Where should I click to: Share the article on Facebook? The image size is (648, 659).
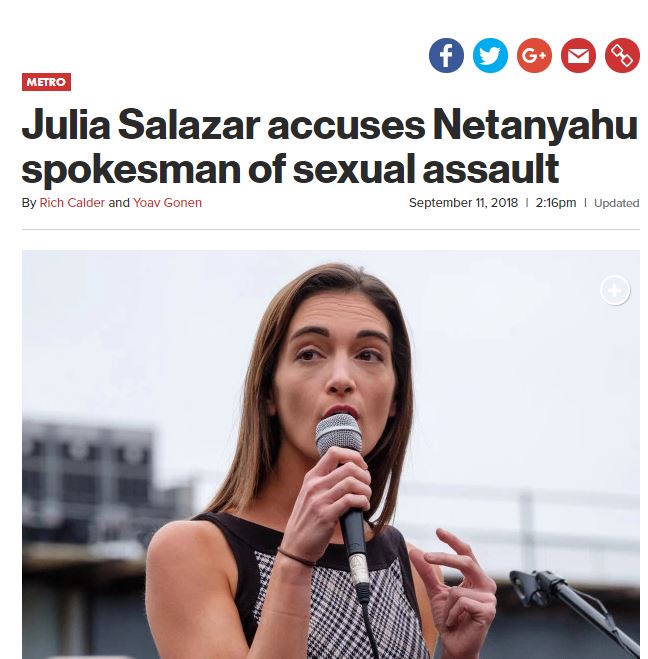[x=446, y=55]
